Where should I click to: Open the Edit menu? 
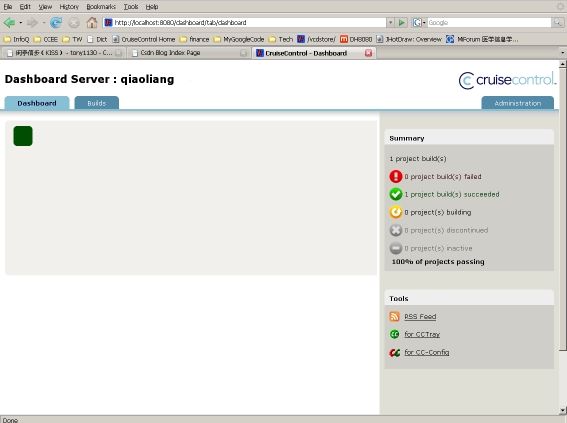coord(25,7)
